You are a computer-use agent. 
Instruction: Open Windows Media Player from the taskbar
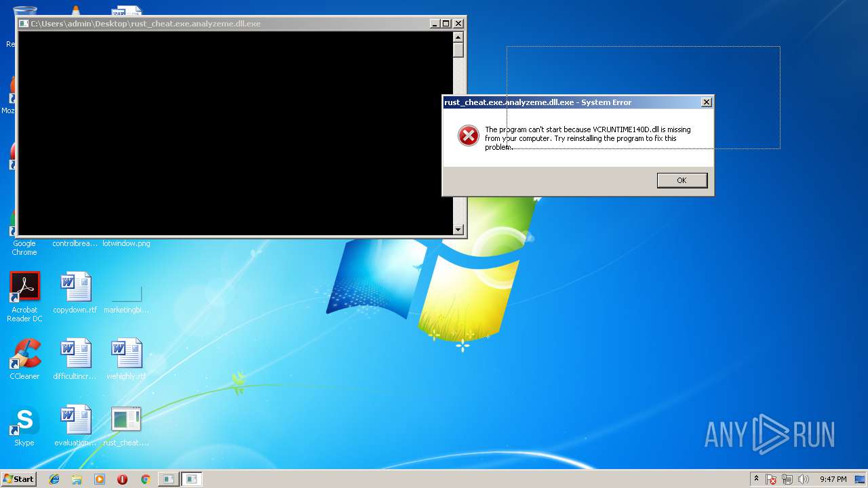pyautogui.click(x=100, y=479)
